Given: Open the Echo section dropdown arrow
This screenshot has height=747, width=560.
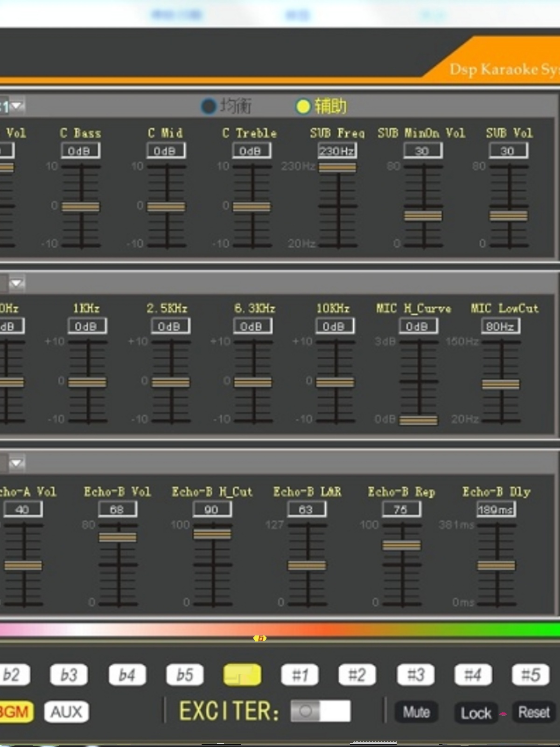Looking at the screenshot, I should pos(16,463).
